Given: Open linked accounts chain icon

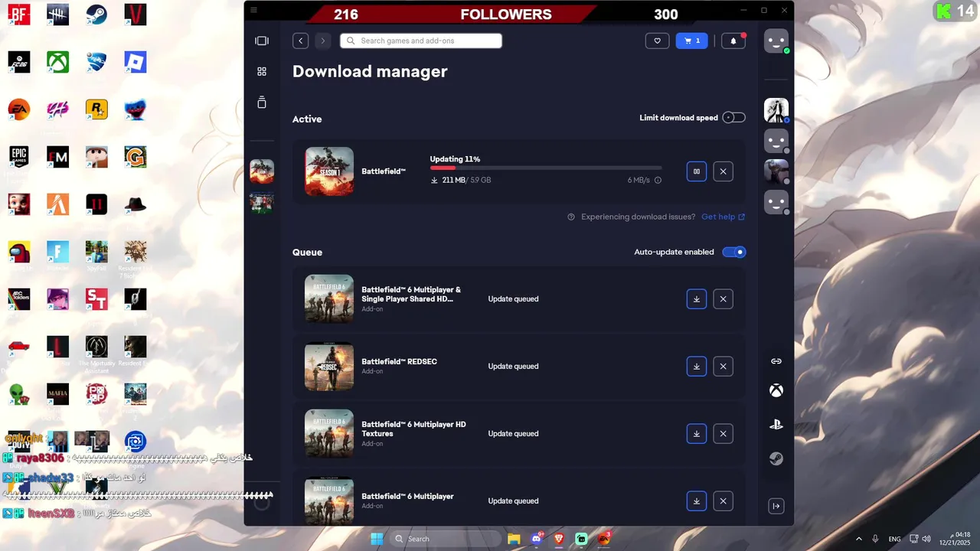Looking at the screenshot, I should click(776, 361).
